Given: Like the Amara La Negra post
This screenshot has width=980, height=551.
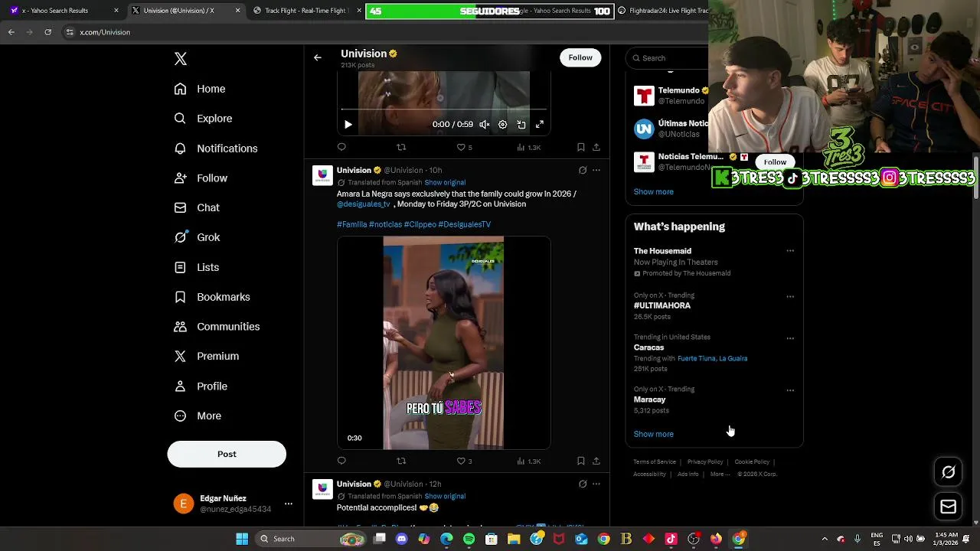Looking at the screenshot, I should click(464, 461).
